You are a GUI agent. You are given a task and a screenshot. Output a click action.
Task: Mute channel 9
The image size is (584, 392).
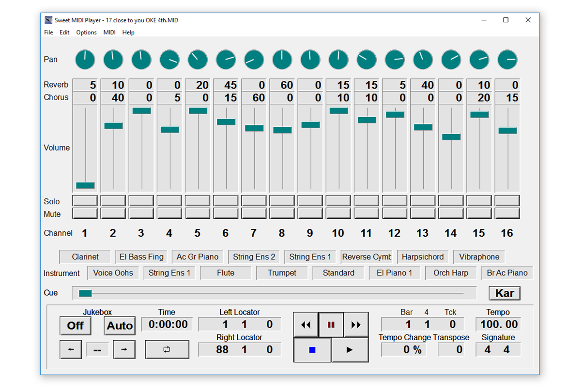[x=310, y=213]
